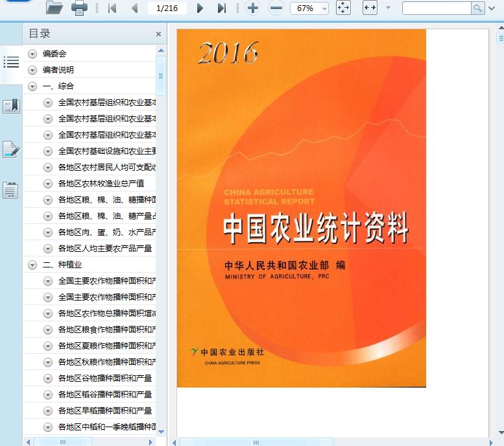Advance to the next page
Image resolution: width=504 pixels, height=446 pixels.
[x=200, y=8]
